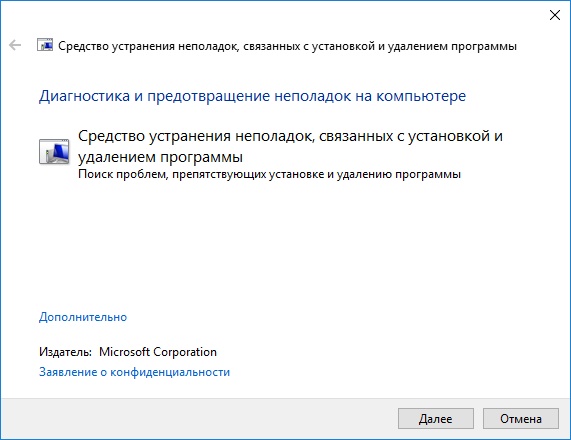Click the description line Поиск проблем, препятствующих установке
This screenshot has height=440, width=571.
click(269, 174)
